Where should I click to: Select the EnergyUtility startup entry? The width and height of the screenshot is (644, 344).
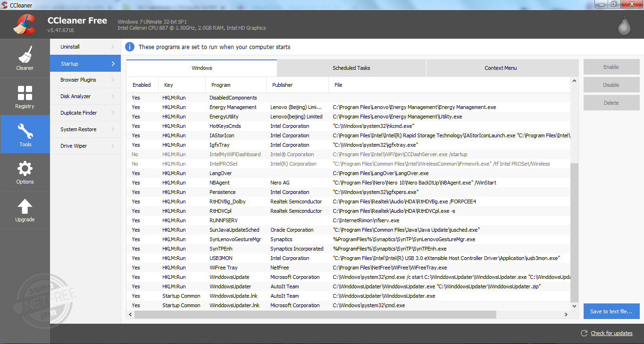coord(349,117)
